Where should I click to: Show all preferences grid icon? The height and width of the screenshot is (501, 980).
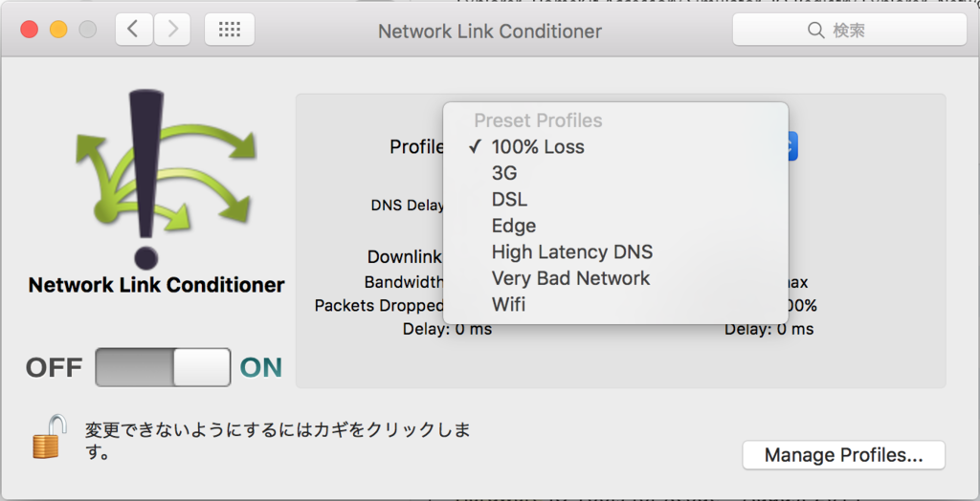click(x=230, y=30)
